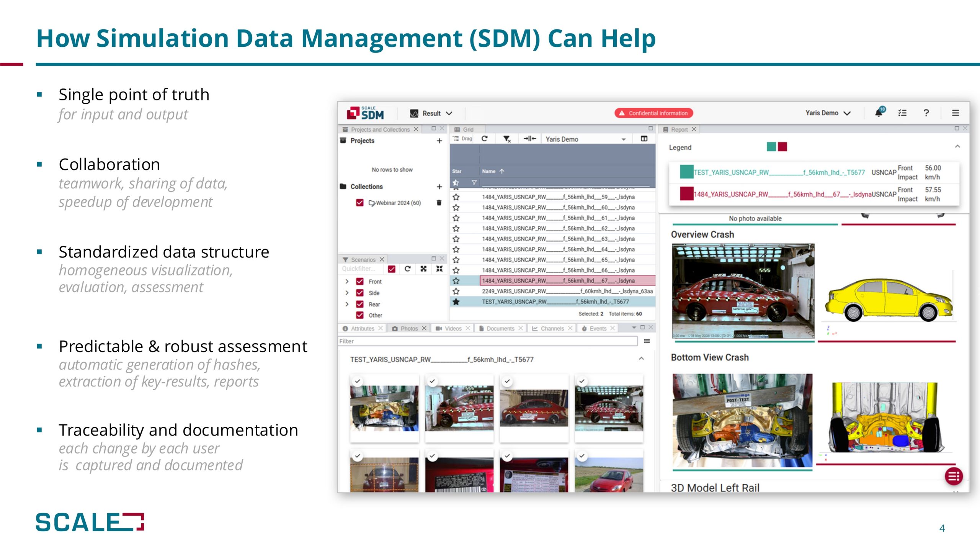Toggle the Webinar 2024 collection checkbox
Screen dimensions: 980x552
pyautogui.click(x=359, y=202)
